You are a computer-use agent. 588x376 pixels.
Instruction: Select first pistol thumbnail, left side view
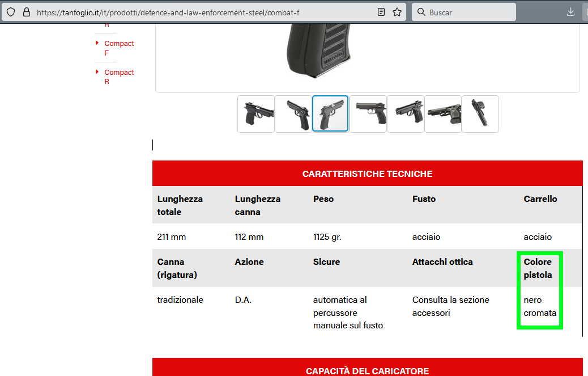coord(256,113)
